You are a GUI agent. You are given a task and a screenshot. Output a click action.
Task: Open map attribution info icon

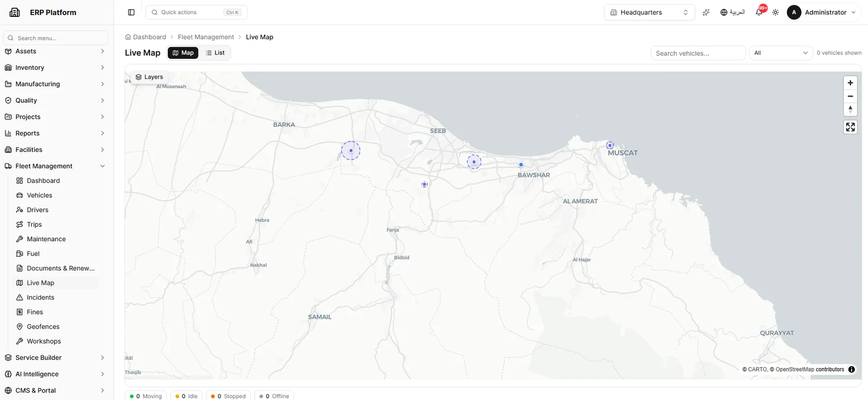click(852, 370)
